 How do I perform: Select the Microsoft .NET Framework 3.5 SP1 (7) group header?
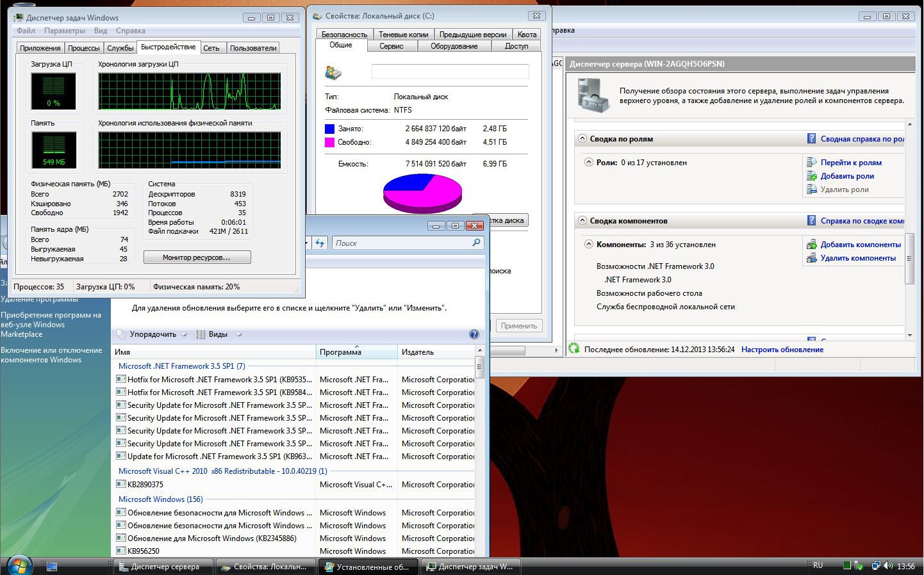tap(182, 366)
